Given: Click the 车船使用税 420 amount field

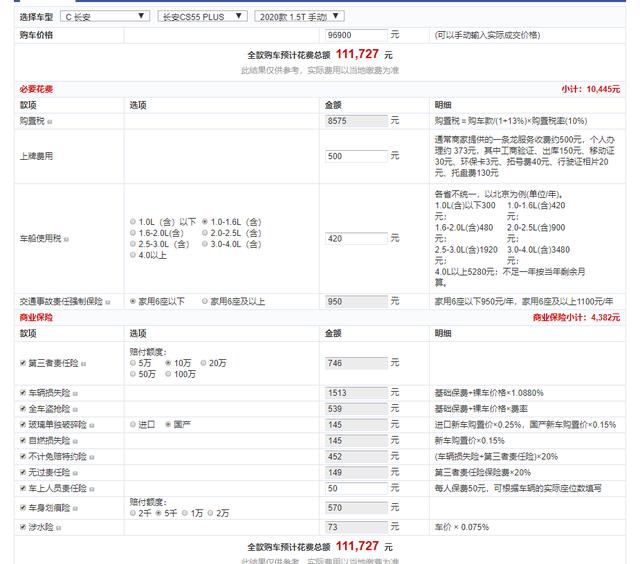Looking at the screenshot, I should point(356,238).
